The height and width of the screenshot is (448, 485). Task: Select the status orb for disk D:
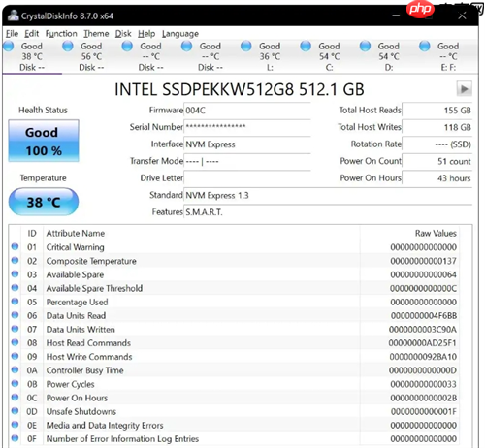click(x=365, y=47)
